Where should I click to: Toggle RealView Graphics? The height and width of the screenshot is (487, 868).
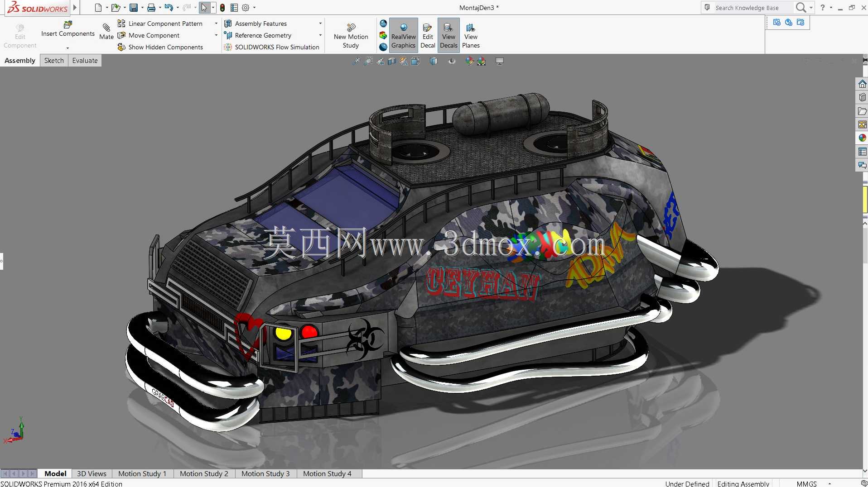pyautogui.click(x=403, y=36)
